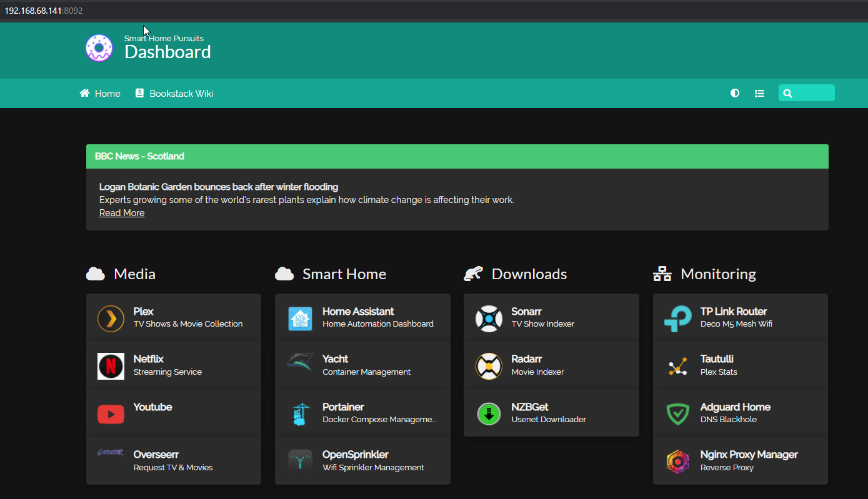Viewport: 868px width, 499px height.
Task: Click news summary about climate change
Action: 307,200
